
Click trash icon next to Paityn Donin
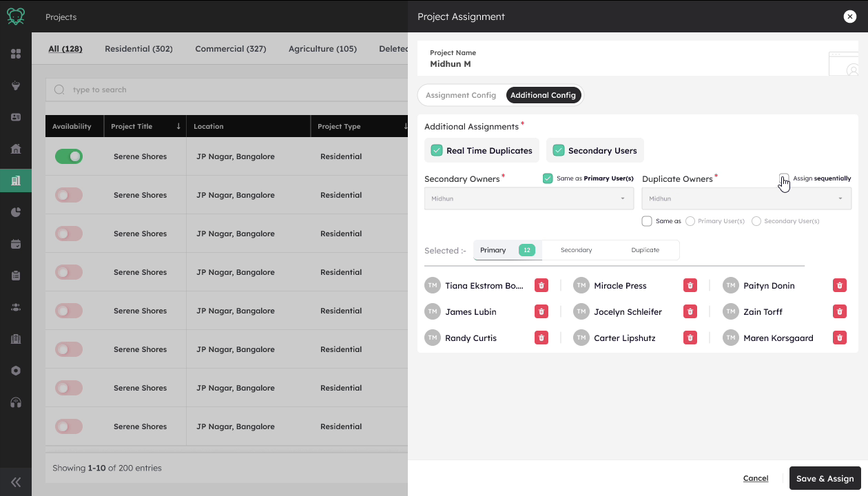coord(840,285)
